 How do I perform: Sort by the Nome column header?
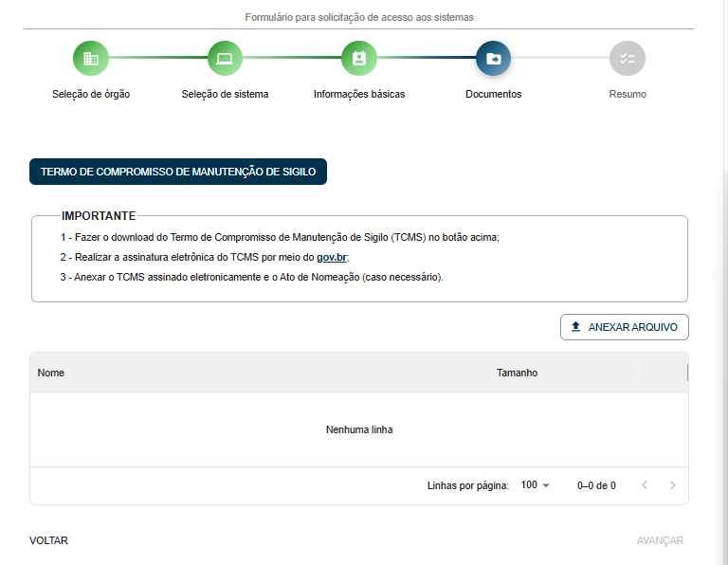[51, 373]
